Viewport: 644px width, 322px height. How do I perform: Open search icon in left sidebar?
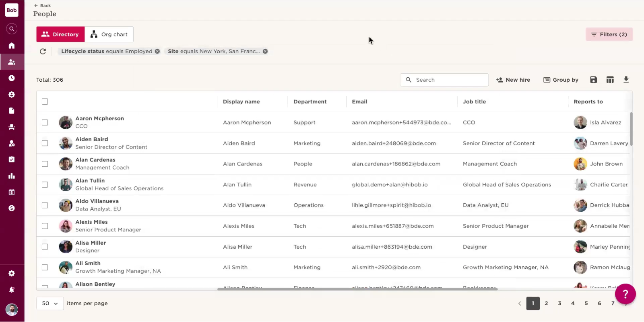tap(12, 29)
